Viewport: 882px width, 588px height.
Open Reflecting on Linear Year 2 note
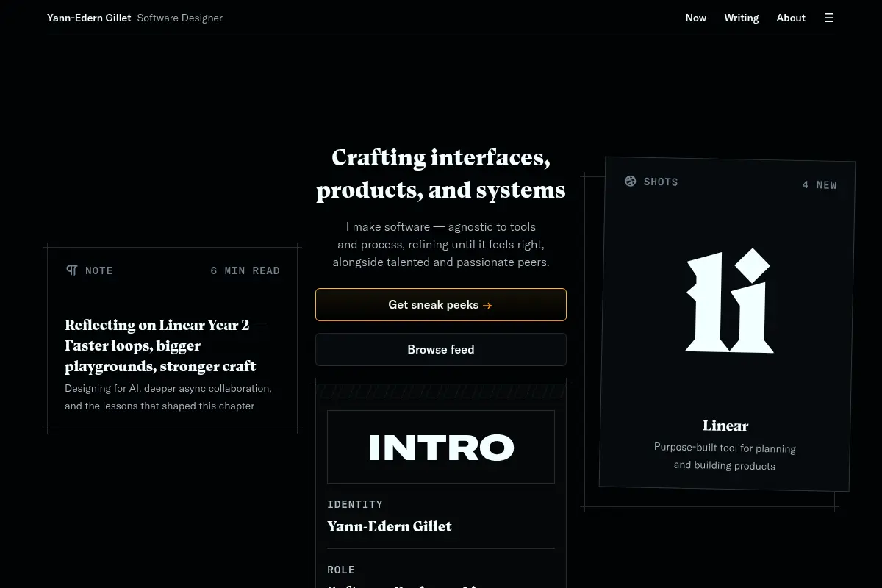tap(165, 345)
